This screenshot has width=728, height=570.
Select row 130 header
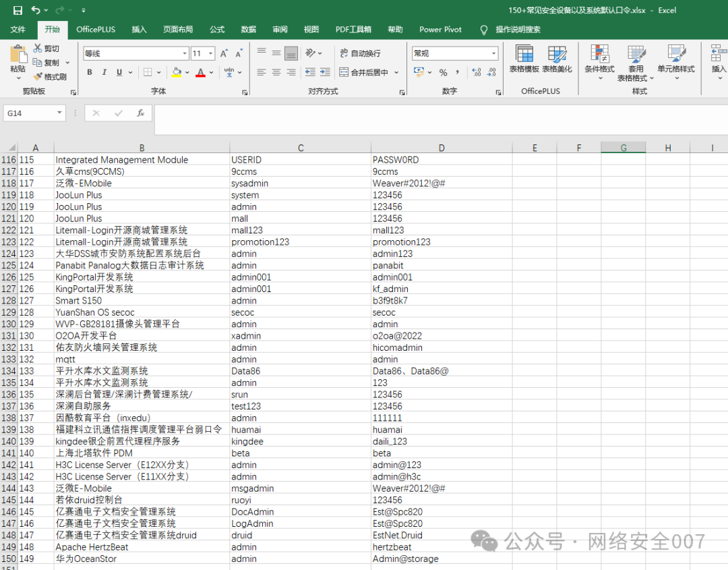[9, 324]
